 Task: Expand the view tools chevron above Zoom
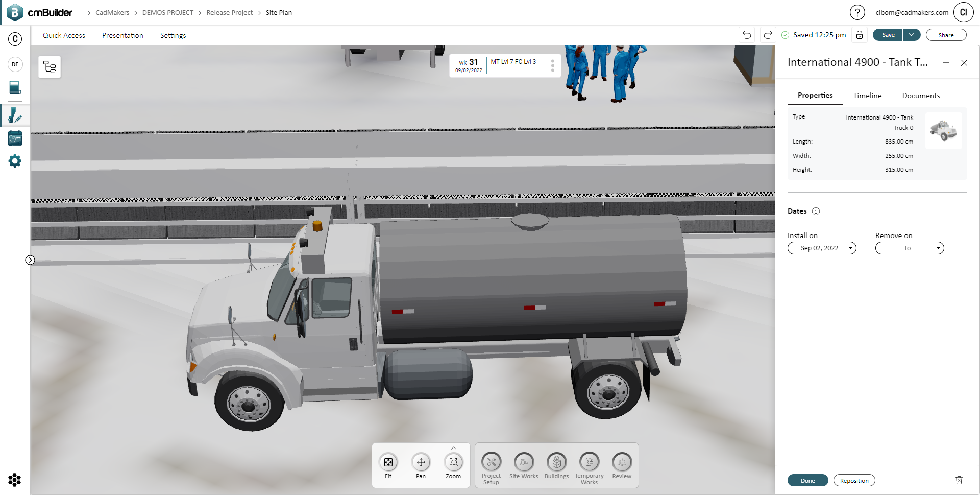coord(453,448)
